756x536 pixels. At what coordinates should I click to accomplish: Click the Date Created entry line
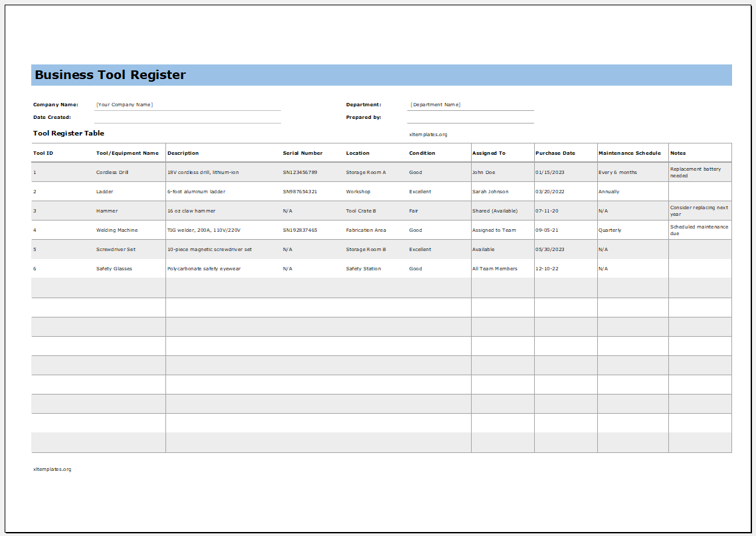point(186,118)
